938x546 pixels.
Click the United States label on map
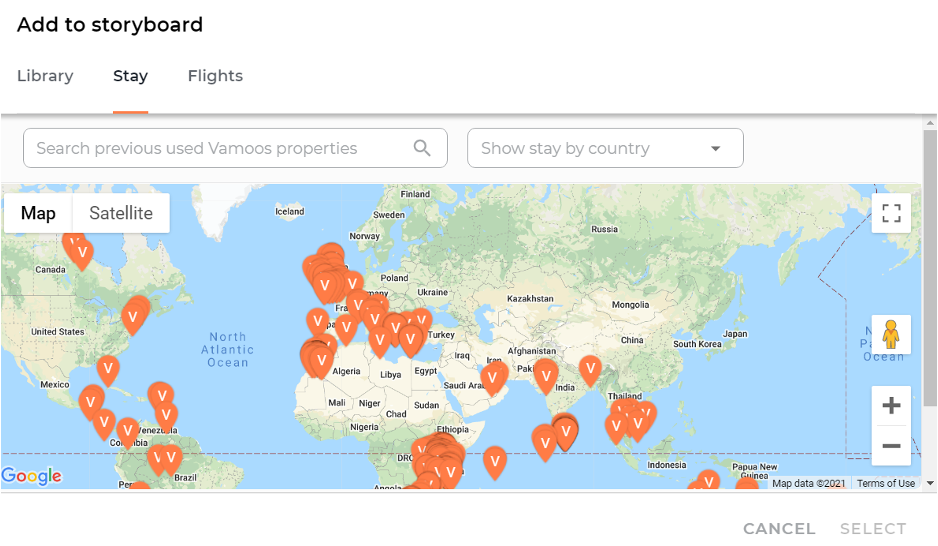point(57,331)
